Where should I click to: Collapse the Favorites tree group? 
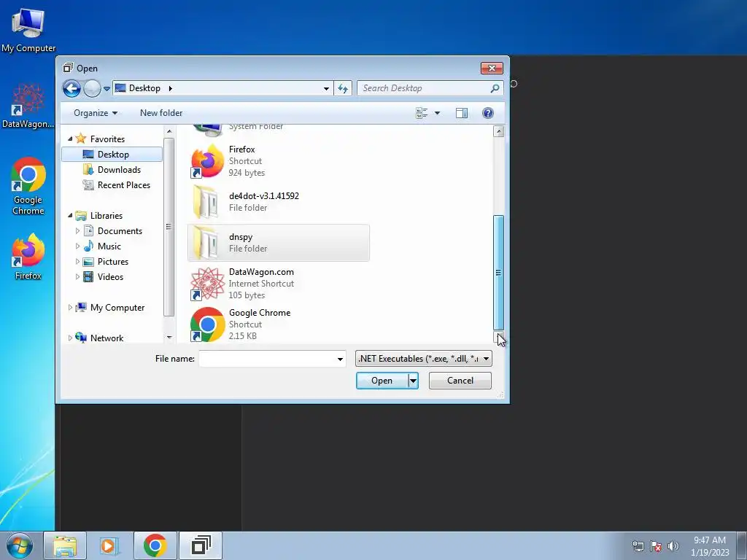point(70,139)
